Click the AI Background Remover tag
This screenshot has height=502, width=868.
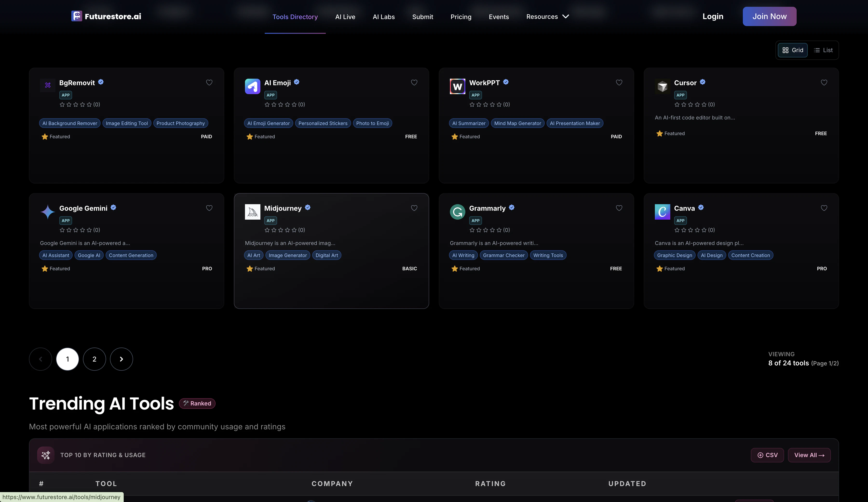70,123
